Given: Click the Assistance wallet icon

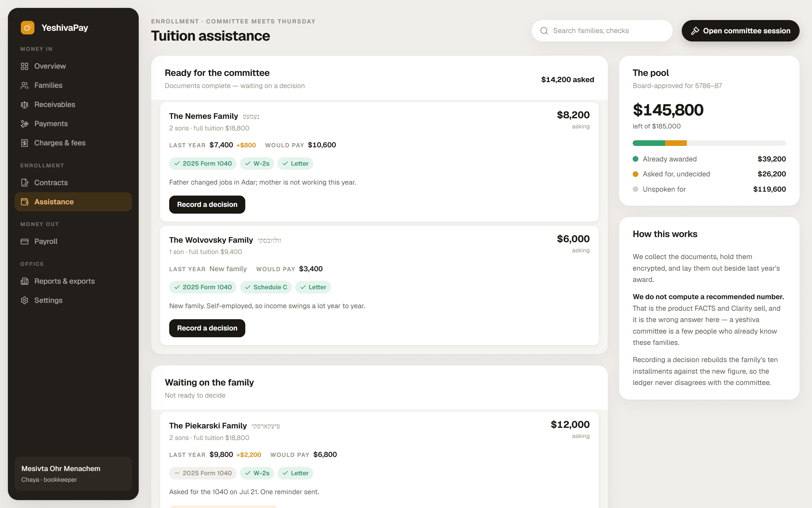Looking at the screenshot, I should point(25,202).
